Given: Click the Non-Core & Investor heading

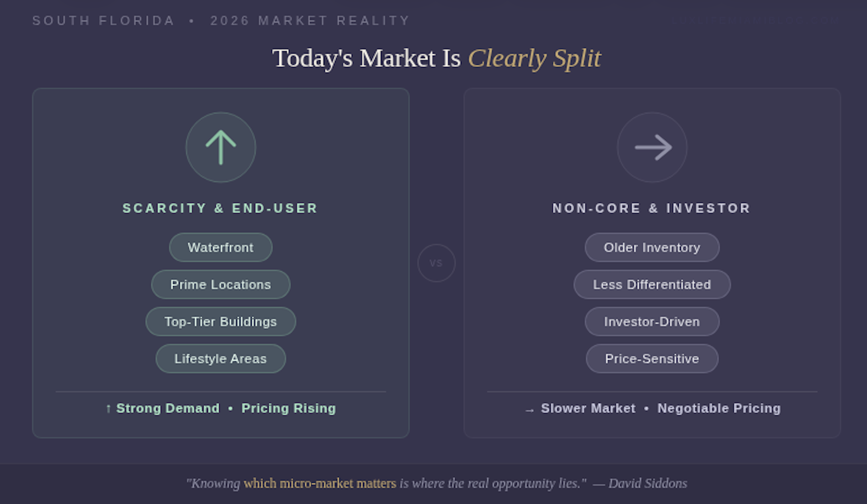Looking at the screenshot, I should click(652, 208).
